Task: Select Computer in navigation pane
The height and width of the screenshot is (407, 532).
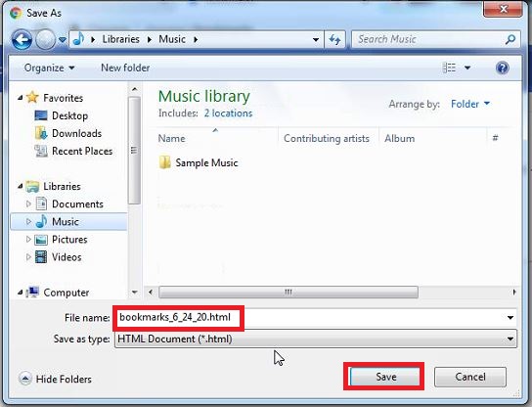Action: click(x=66, y=293)
